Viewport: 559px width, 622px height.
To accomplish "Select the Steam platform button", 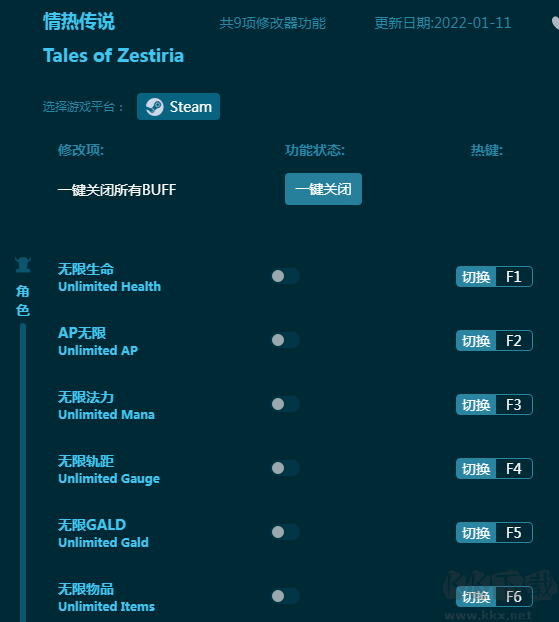I will click(x=179, y=107).
